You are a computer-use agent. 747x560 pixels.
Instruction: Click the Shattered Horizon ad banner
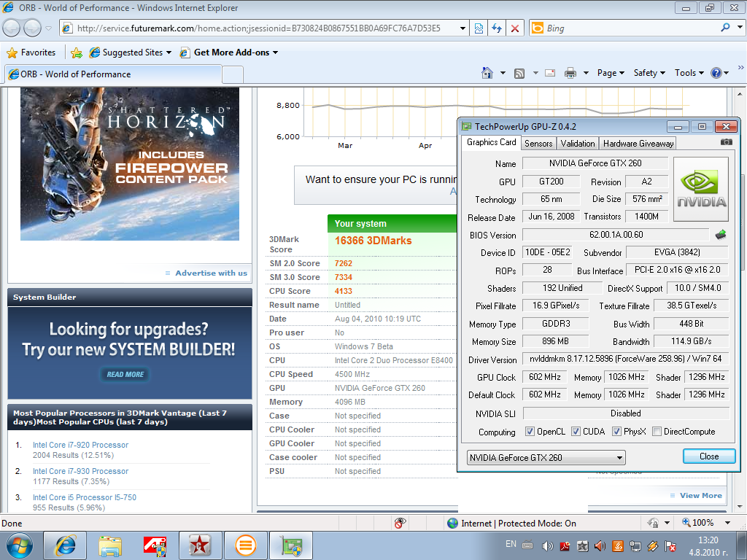[x=130, y=164]
